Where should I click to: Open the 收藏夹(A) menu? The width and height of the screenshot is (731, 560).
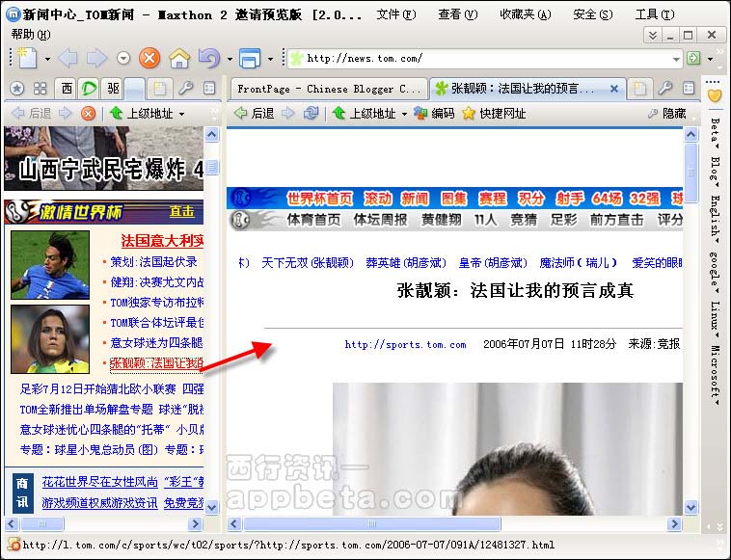(x=525, y=14)
